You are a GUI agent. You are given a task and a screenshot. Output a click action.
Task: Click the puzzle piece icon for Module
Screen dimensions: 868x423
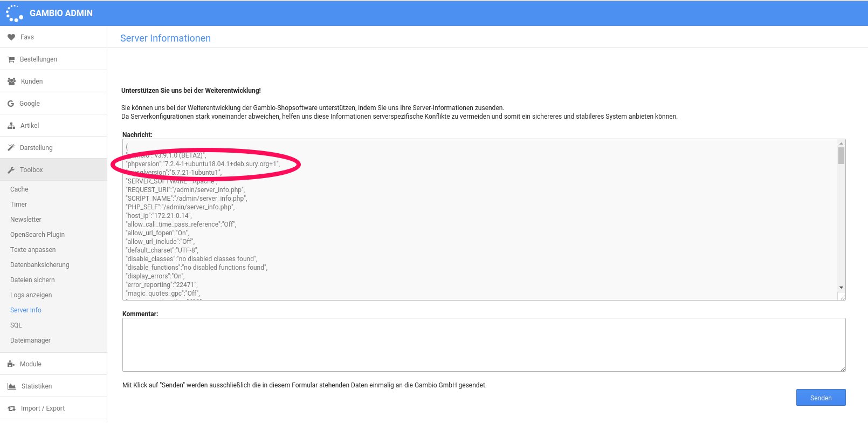11,364
